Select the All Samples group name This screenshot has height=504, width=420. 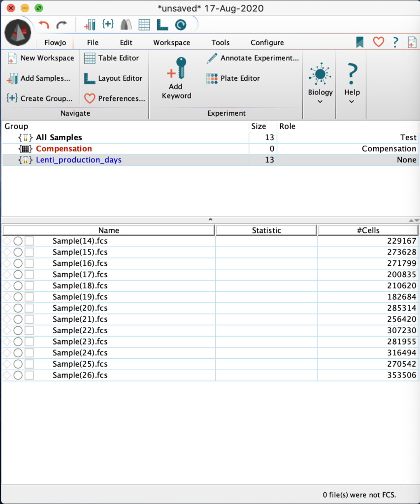(x=59, y=138)
